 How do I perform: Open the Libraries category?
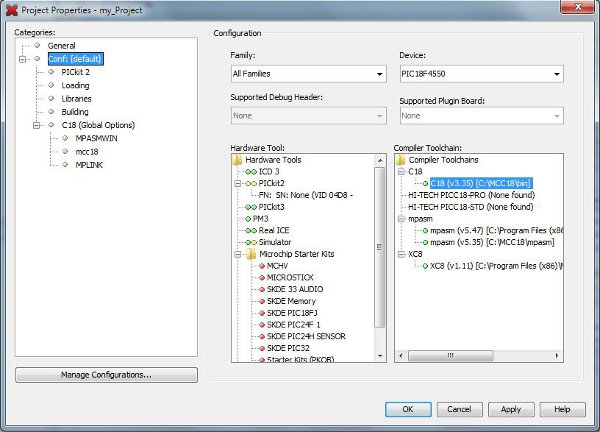(x=76, y=99)
